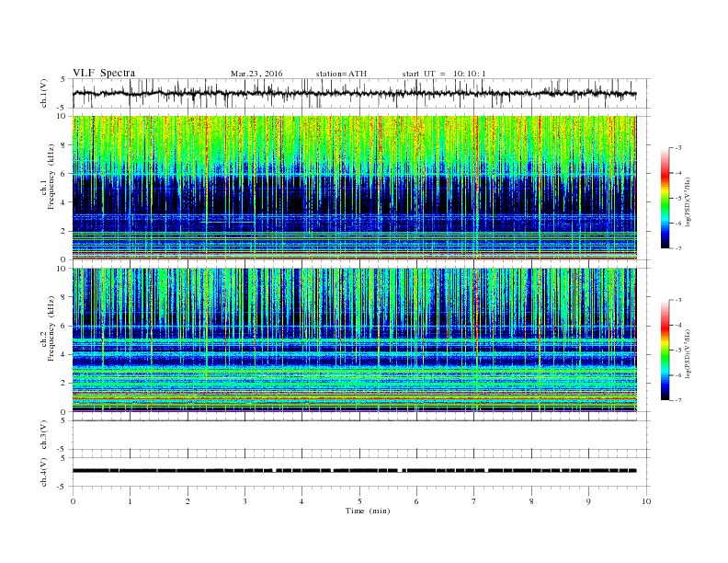Click the ch.1 spectrogram color bar
Image resolution: width=728 pixels, height=563 pixels.
click(x=665, y=198)
